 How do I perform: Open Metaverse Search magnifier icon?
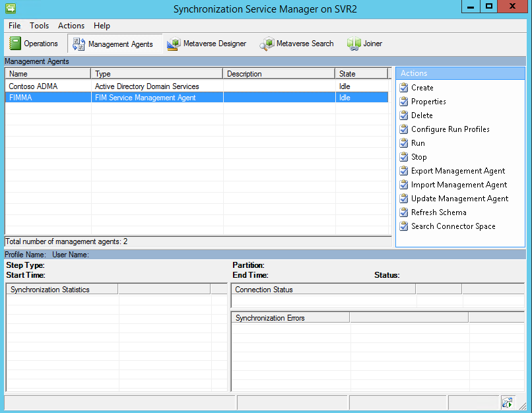pyautogui.click(x=267, y=44)
